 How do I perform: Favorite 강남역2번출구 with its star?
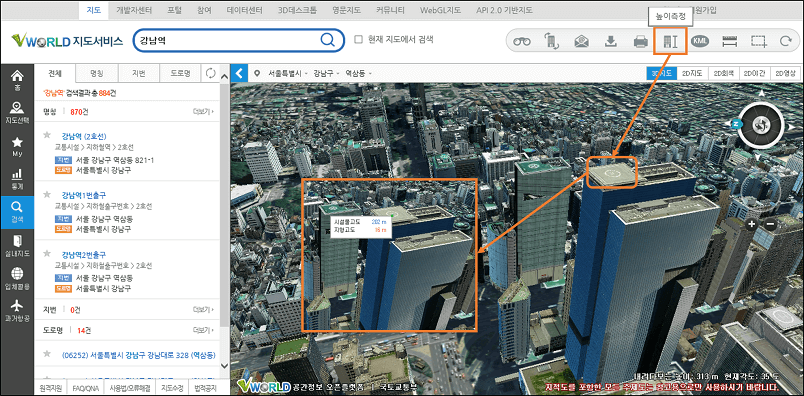tap(47, 253)
